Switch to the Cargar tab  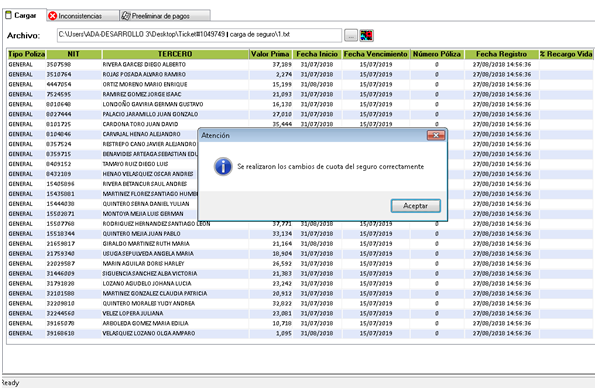pyautogui.click(x=24, y=15)
